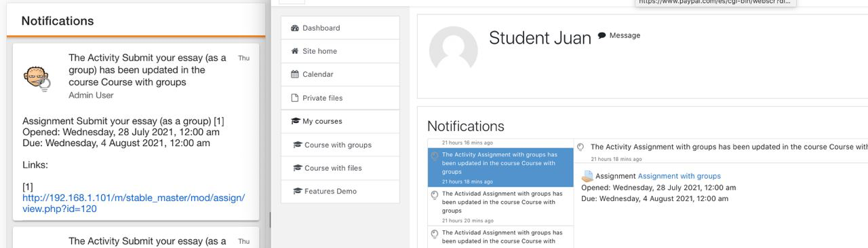Open the Assignment with groups link

[679, 176]
